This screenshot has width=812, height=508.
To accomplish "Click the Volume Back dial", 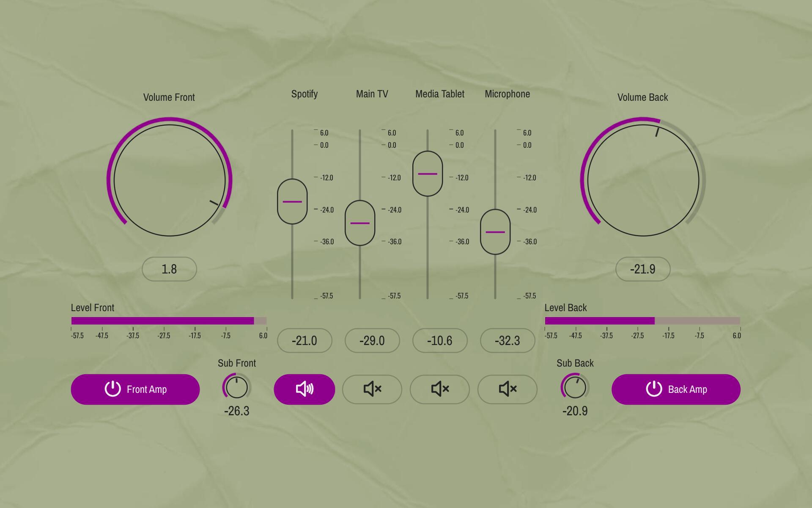I will click(x=643, y=180).
